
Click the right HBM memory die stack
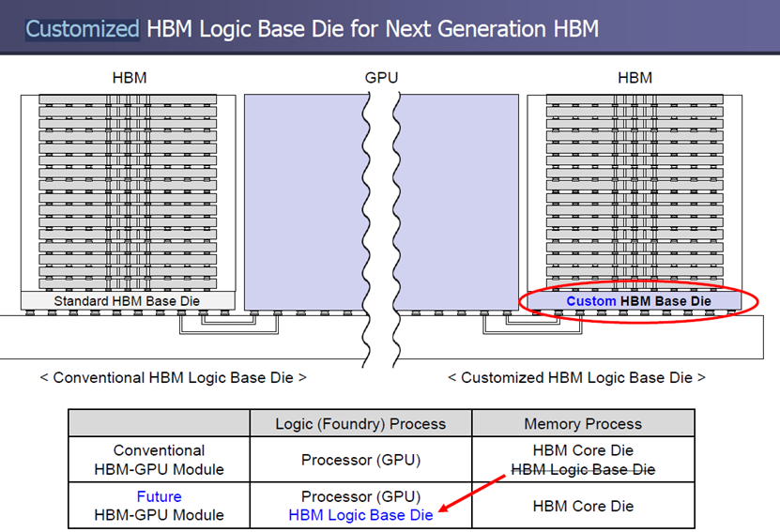[x=635, y=192]
